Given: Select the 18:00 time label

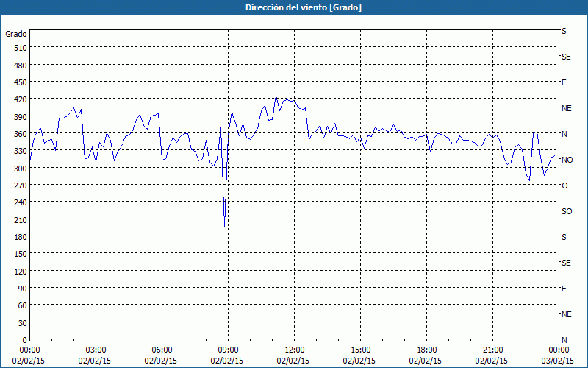Looking at the screenshot, I should pyautogui.click(x=427, y=350).
